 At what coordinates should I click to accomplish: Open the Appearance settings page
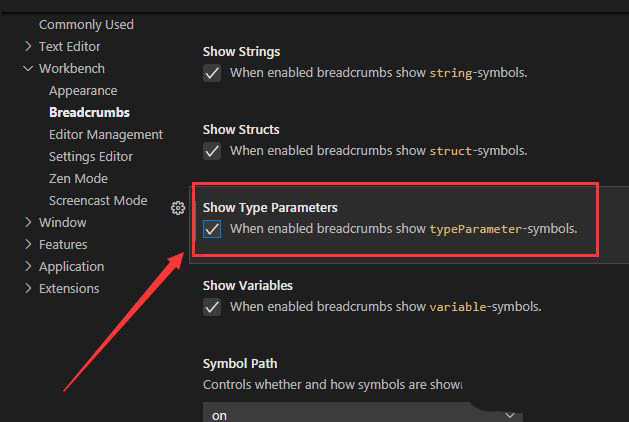[83, 91]
